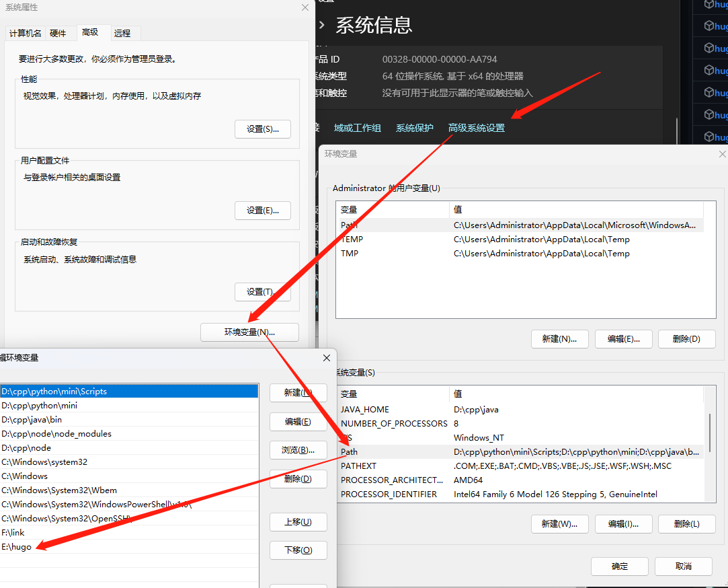728x588 pixels.
Task: Open 性能 settings with 设置(S) button
Action: (x=262, y=129)
